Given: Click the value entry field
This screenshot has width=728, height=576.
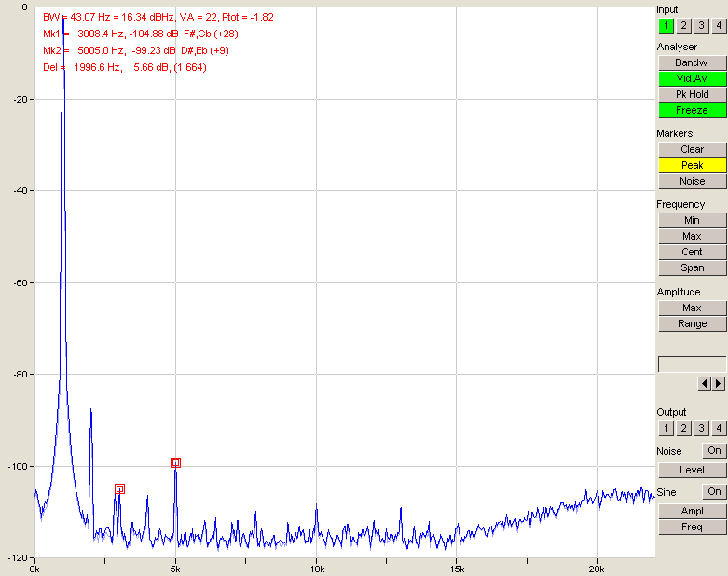Looking at the screenshot, I should (693, 363).
